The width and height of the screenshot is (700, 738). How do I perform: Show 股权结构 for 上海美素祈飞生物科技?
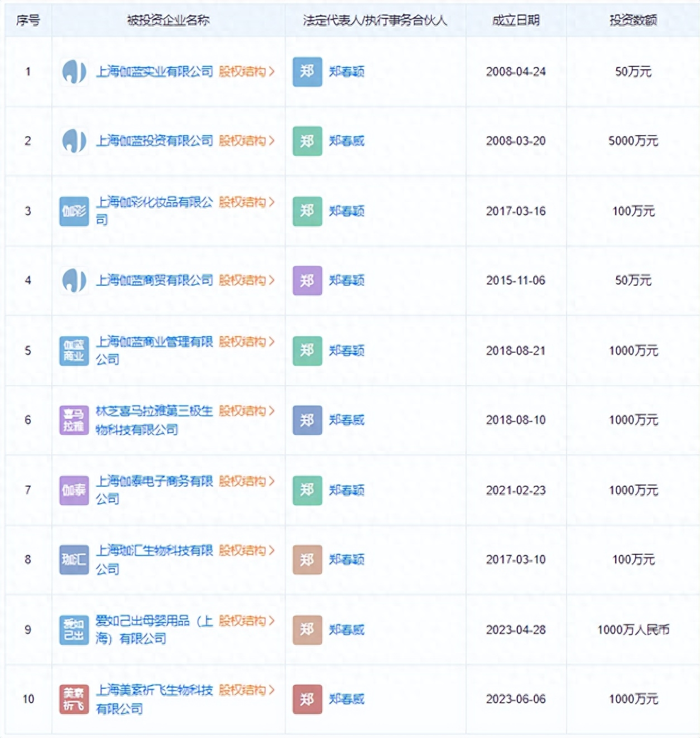click(246, 690)
